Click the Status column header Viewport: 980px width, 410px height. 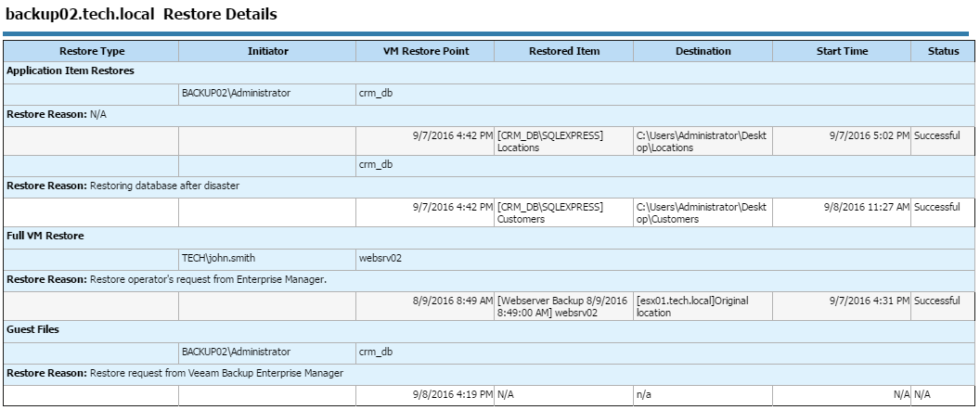coord(943,51)
